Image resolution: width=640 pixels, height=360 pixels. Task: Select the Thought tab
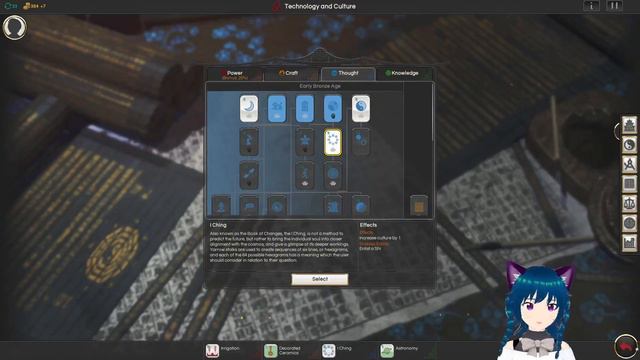point(347,73)
